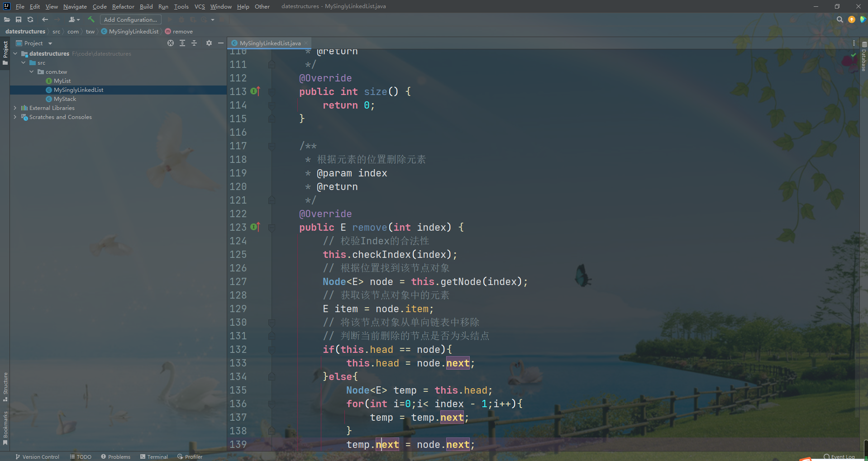This screenshot has width=868, height=461.
Task: Select MyStack in project tree
Action: tap(65, 99)
